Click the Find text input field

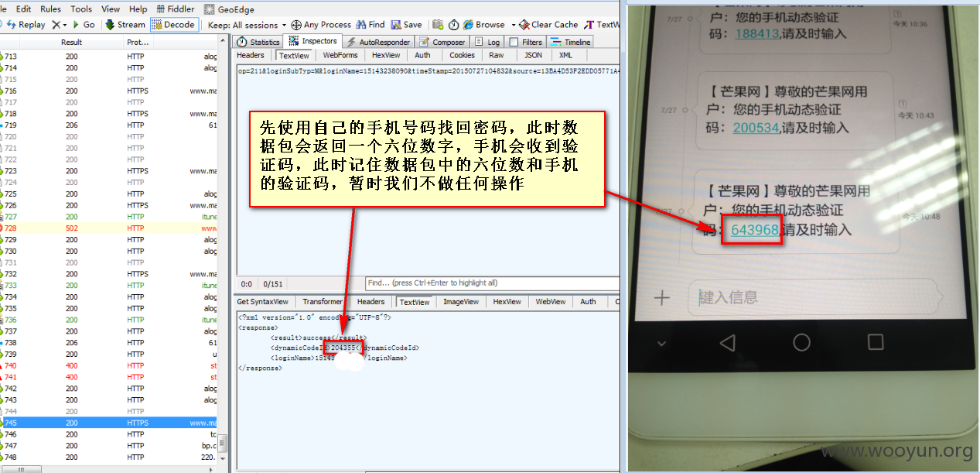[492, 283]
